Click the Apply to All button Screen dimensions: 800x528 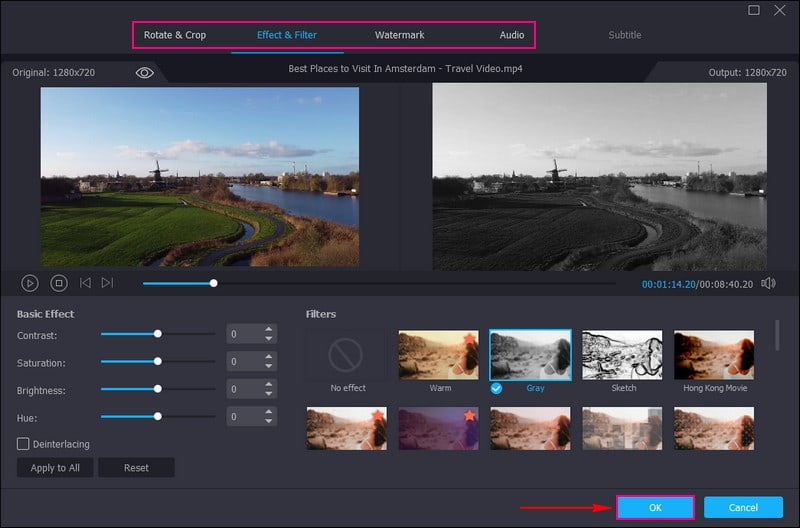pos(55,468)
